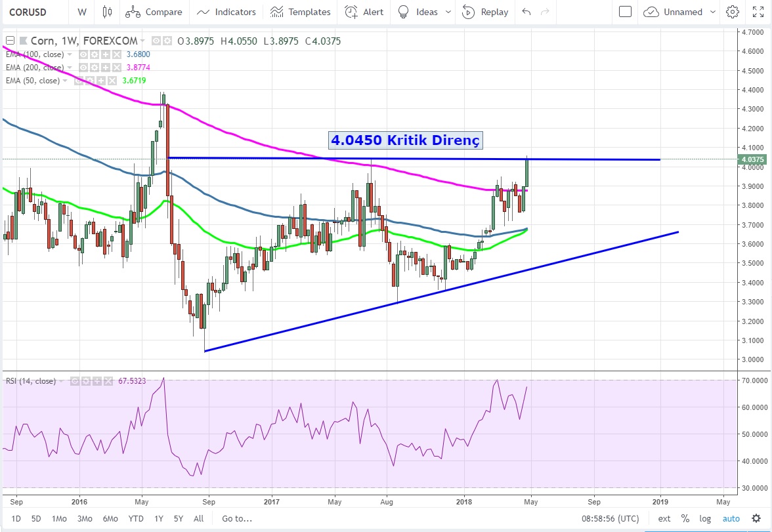The height and width of the screenshot is (532, 772).
Task: Click the Go to... button
Action: pos(237,518)
